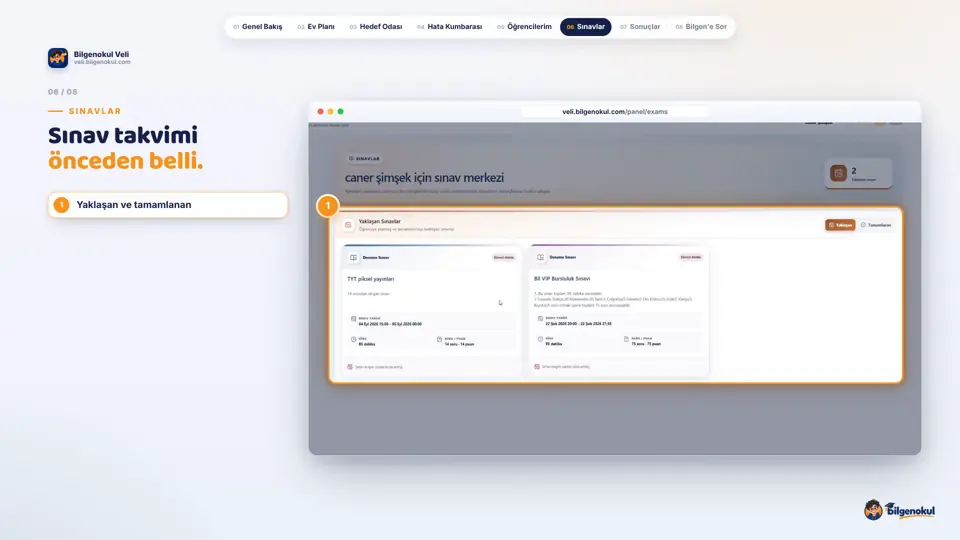Click the caner şimşek için sınav merkezi heading
960x540 pixels.
[424, 178]
